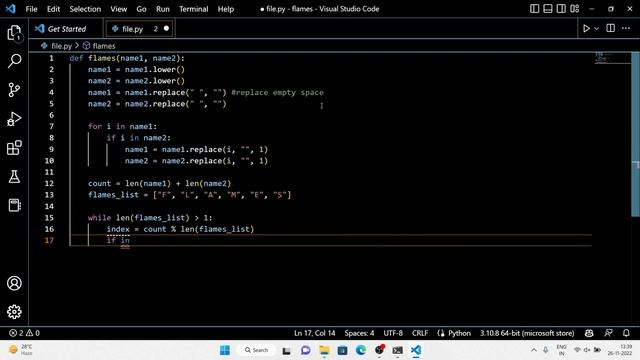Screen dimensions: 640x360
Task: Open the Selection menu
Action: 85,9
